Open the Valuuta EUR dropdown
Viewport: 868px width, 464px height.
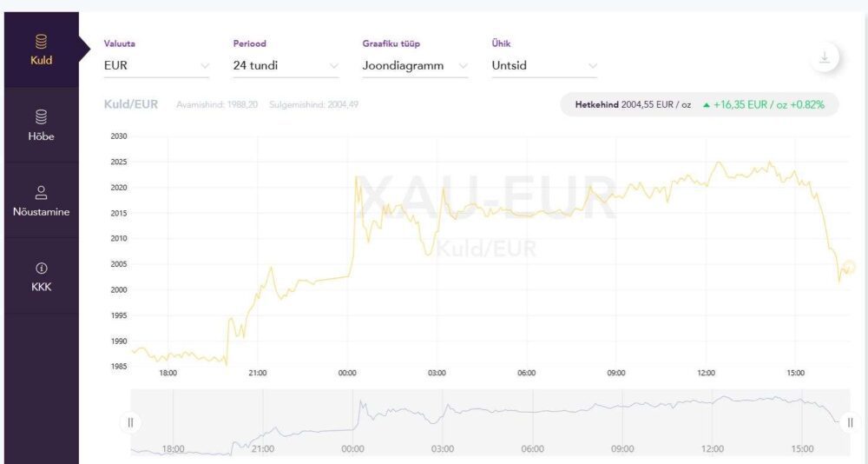click(x=156, y=65)
